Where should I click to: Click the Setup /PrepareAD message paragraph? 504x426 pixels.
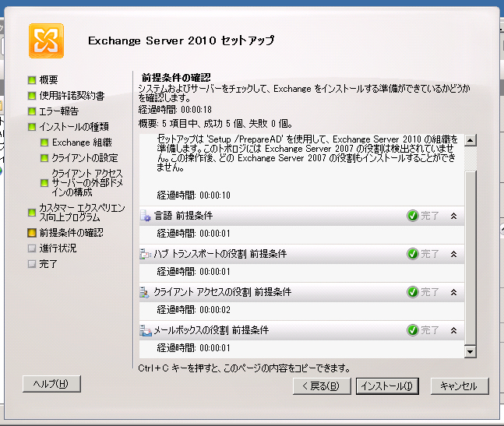[x=307, y=153]
